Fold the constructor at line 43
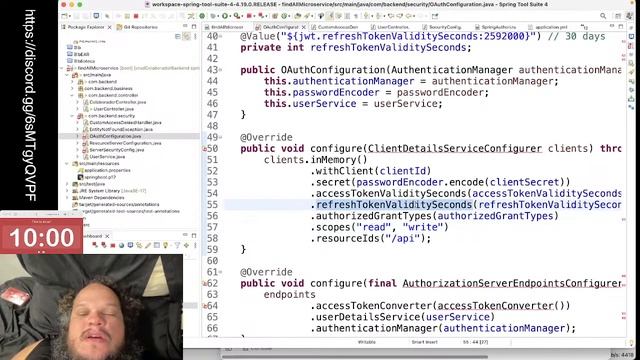The width and height of the screenshot is (640, 360). point(221,70)
